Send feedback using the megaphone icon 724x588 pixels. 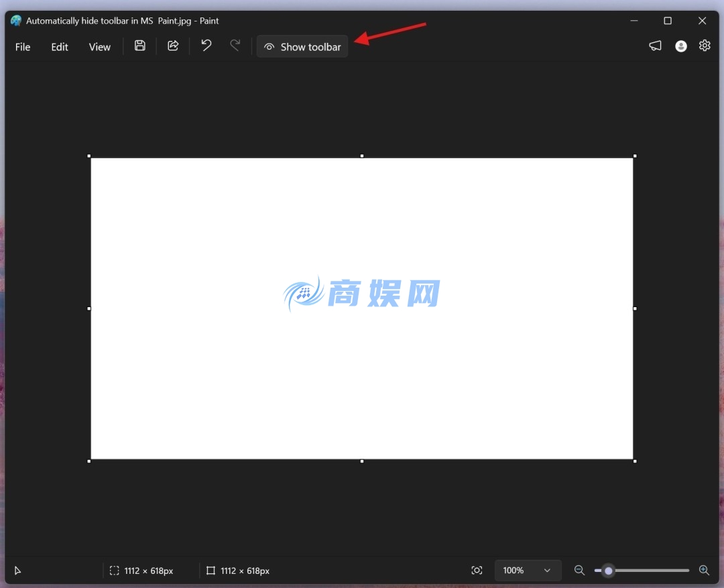point(655,46)
